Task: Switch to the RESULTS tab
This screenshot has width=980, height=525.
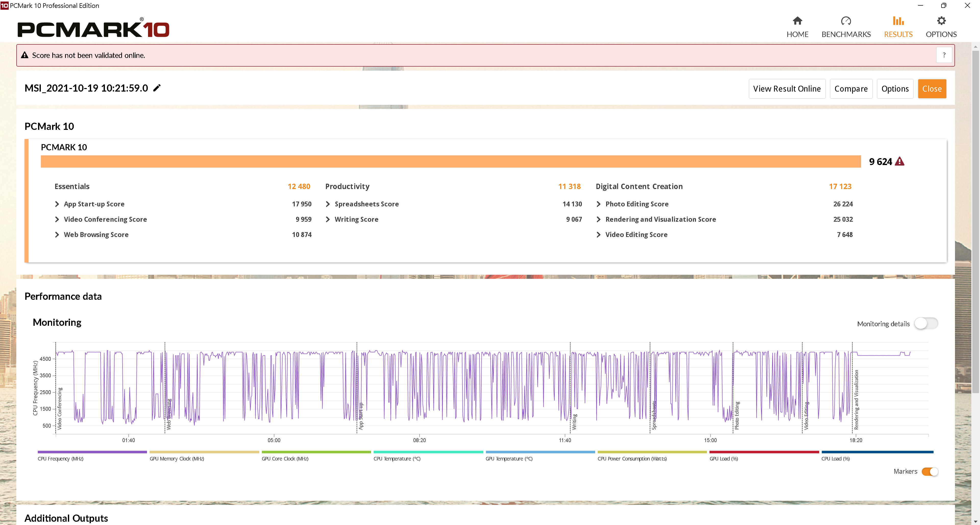Action: tap(898, 27)
